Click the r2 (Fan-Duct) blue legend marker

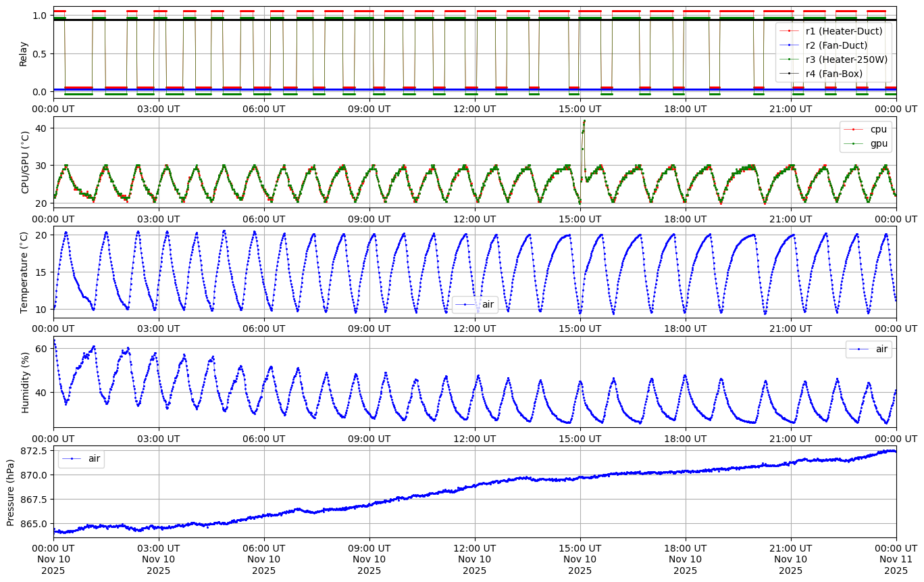pyautogui.click(x=789, y=45)
